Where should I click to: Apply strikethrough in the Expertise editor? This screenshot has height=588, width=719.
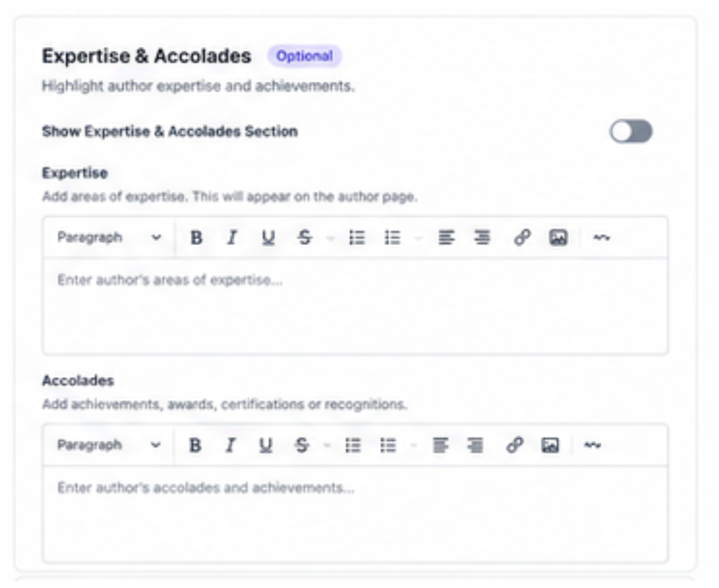pyautogui.click(x=304, y=238)
